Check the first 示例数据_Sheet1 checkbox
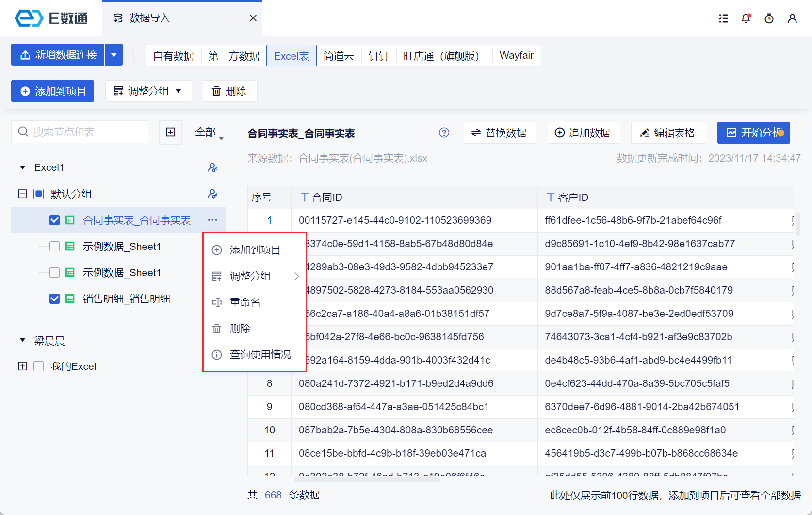This screenshot has width=812, height=515. (x=54, y=246)
